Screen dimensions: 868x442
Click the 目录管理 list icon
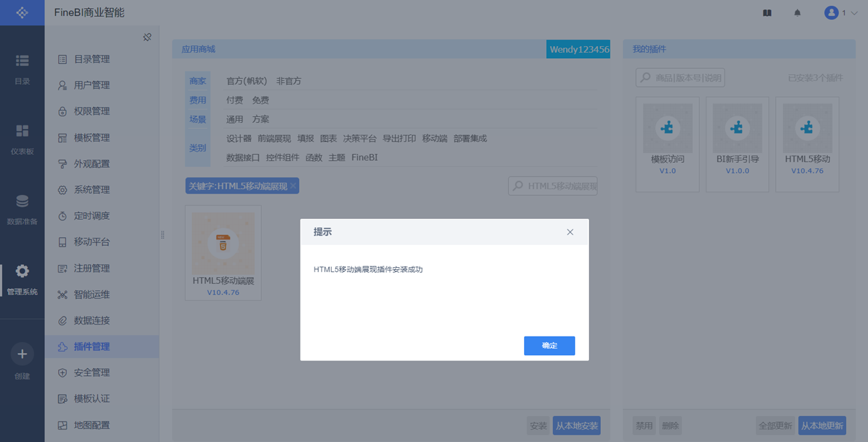pyautogui.click(x=62, y=59)
